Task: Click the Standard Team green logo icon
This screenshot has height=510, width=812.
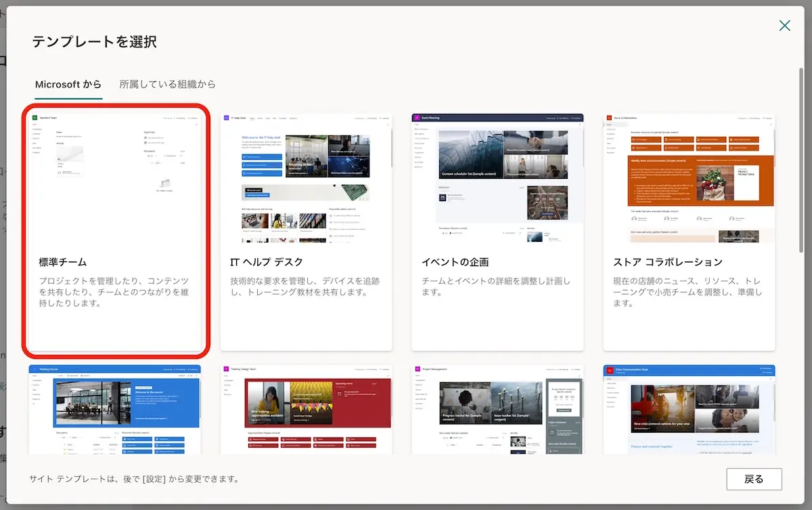Action: pyautogui.click(x=35, y=118)
